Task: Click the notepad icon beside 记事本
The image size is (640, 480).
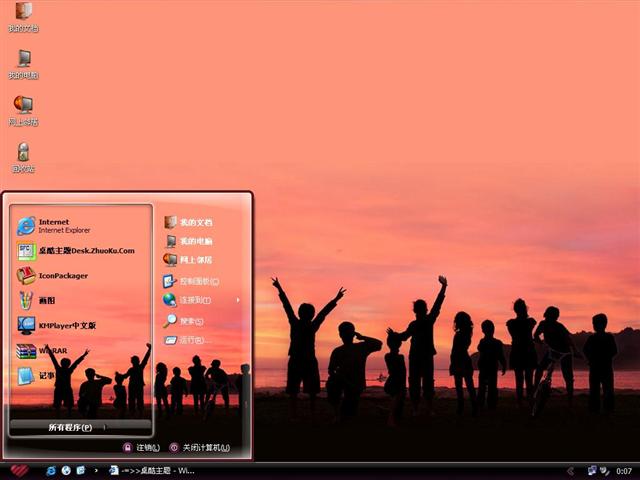Action: [x=26, y=376]
